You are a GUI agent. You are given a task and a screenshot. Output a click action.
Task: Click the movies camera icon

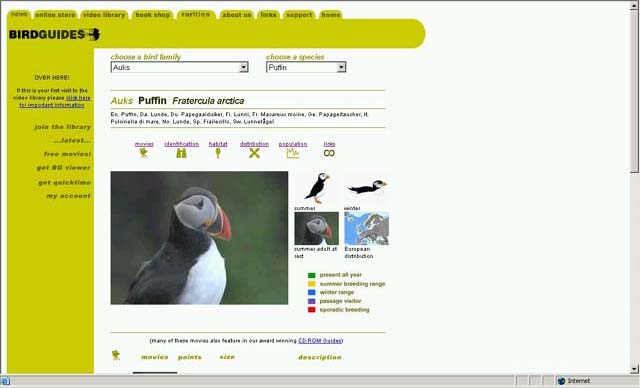pos(144,153)
